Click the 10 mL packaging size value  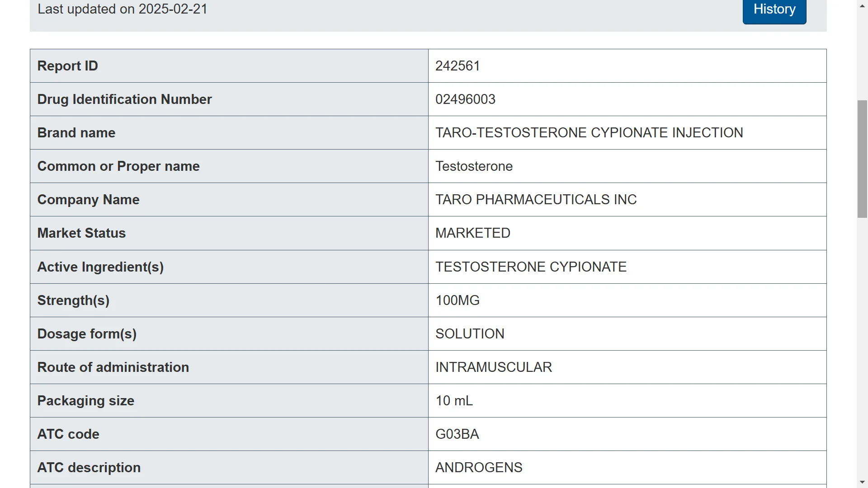454,401
